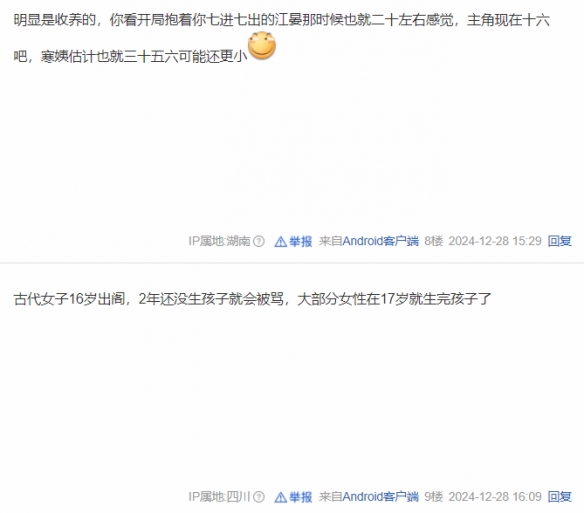Click the warning triangle icon on 9楼
Image resolution: width=584 pixels, height=513 pixels.
[x=280, y=497]
